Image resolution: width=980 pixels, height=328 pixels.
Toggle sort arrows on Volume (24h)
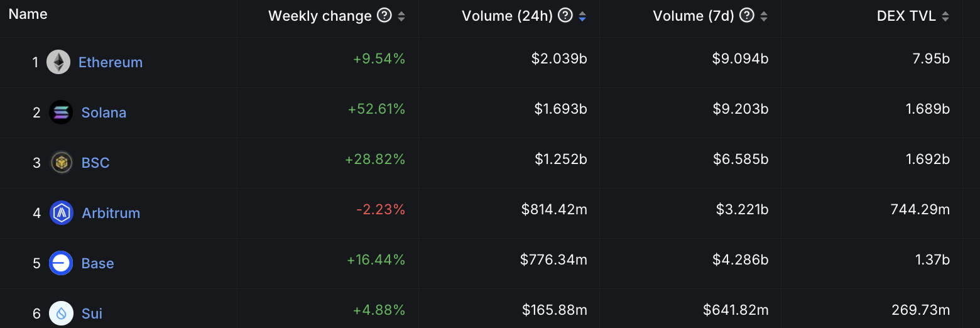tap(582, 16)
